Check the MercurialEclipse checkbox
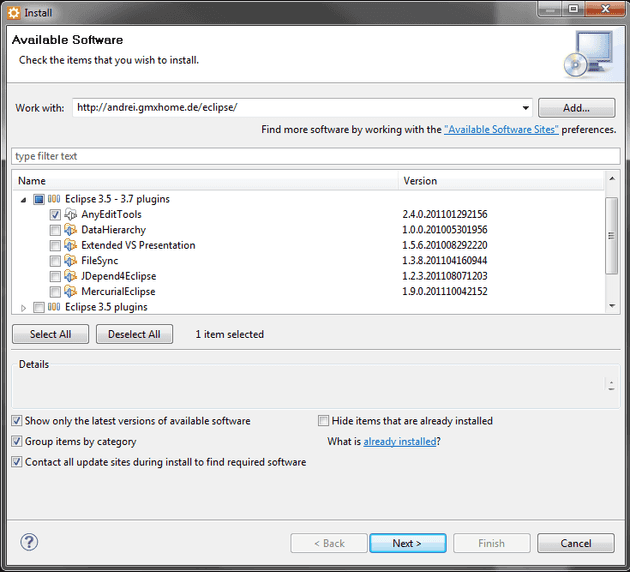The height and width of the screenshot is (572, 630). (55, 292)
